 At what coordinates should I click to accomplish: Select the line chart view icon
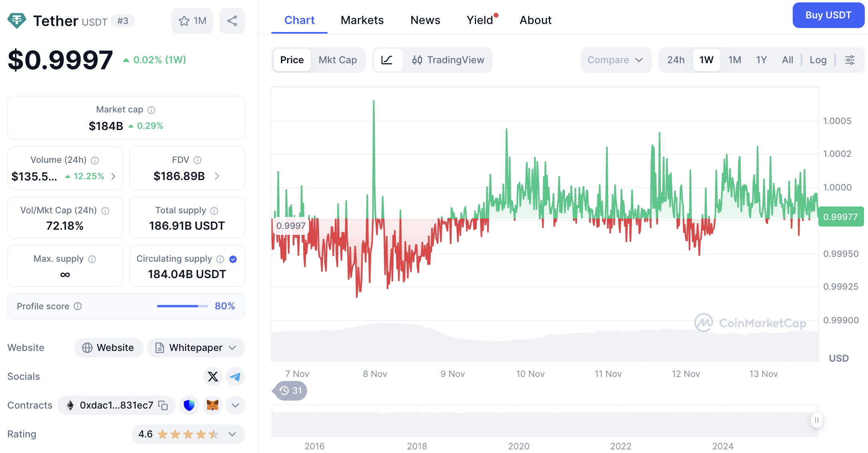(x=388, y=60)
